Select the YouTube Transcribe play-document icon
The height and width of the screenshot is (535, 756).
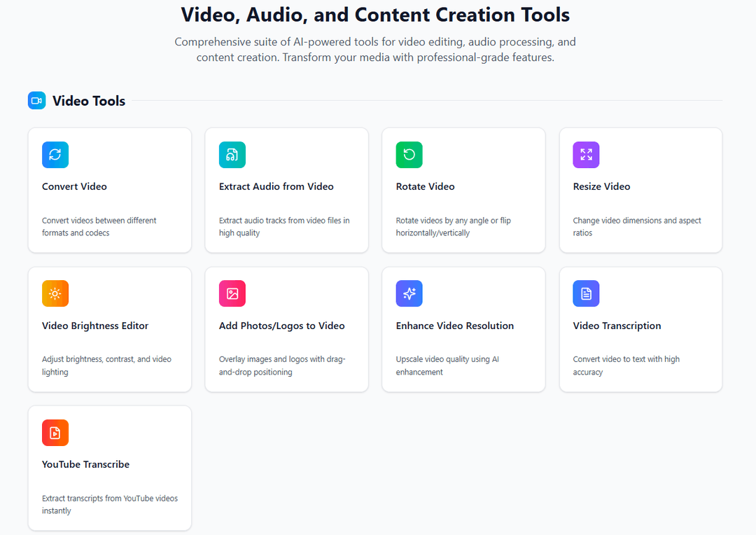click(x=55, y=433)
